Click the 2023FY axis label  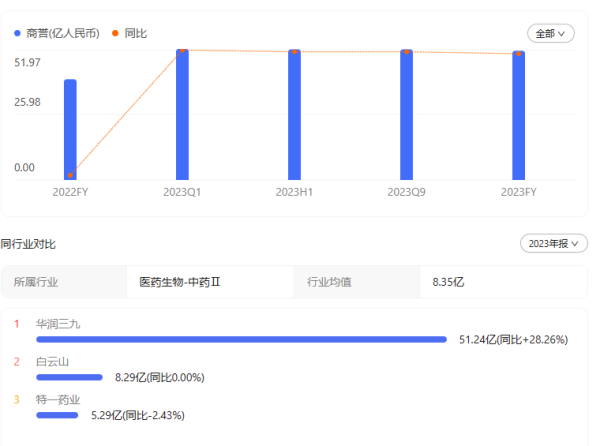518,192
